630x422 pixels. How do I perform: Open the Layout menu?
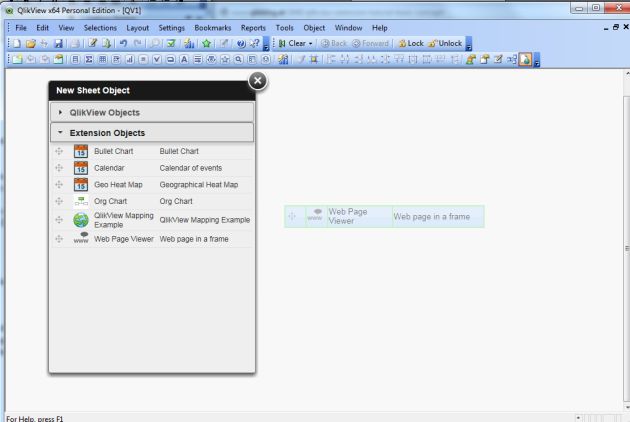pos(137,28)
